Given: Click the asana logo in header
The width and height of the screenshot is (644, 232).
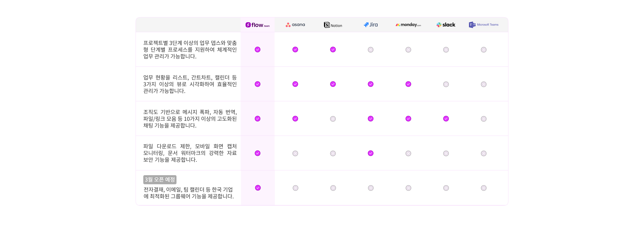Looking at the screenshot, I should [x=295, y=25].
